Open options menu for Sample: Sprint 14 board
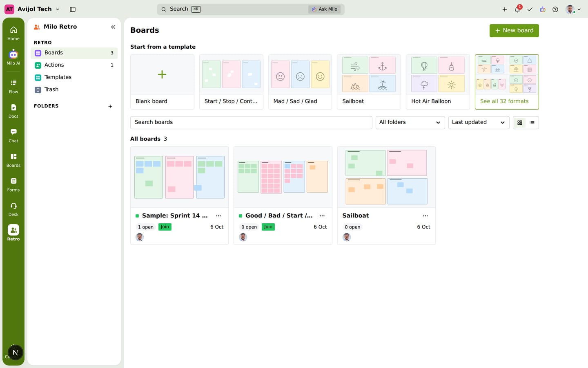 pyautogui.click(x=218, y=216)
